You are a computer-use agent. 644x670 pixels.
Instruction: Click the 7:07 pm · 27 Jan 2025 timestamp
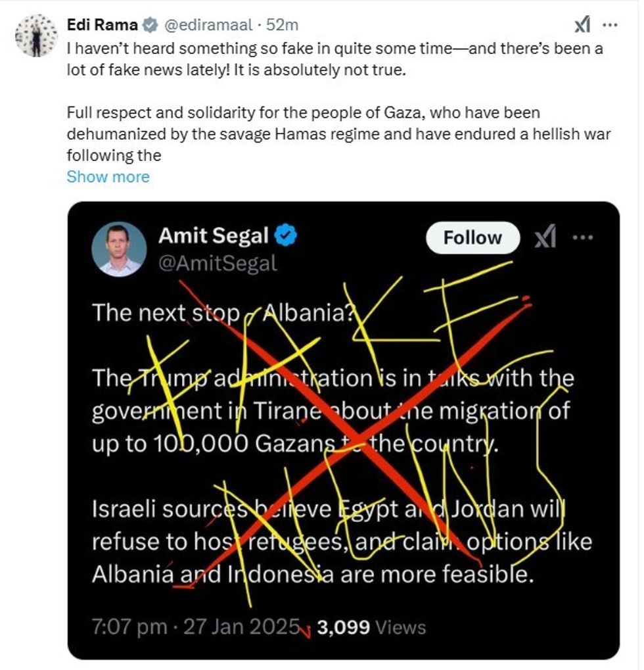click(196, 627)
